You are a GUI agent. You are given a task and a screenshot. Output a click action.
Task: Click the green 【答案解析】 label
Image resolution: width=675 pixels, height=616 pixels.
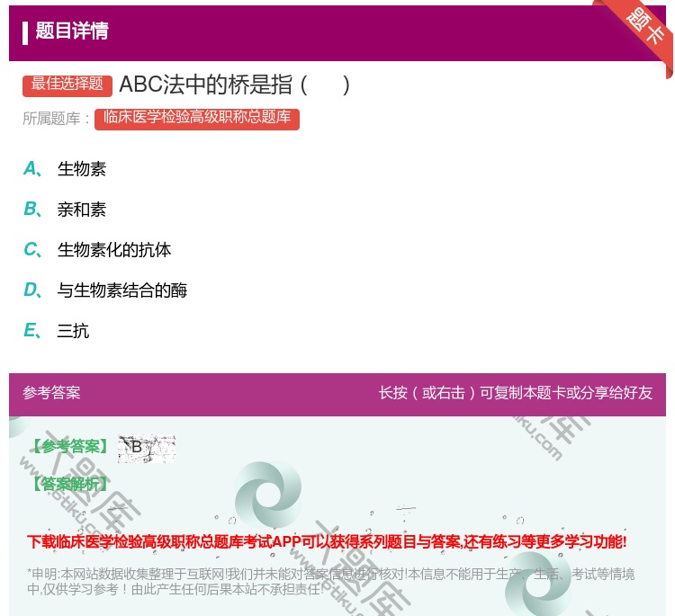point(70,485)
